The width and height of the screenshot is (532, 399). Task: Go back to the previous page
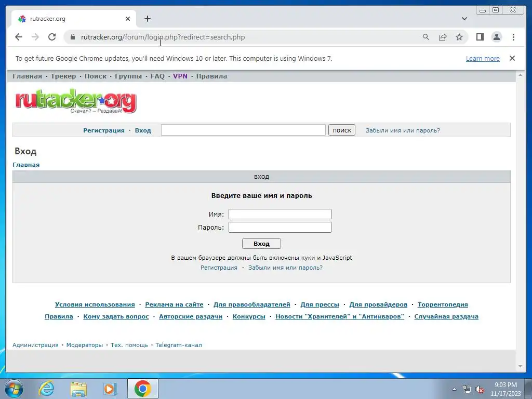click(19, 37)
